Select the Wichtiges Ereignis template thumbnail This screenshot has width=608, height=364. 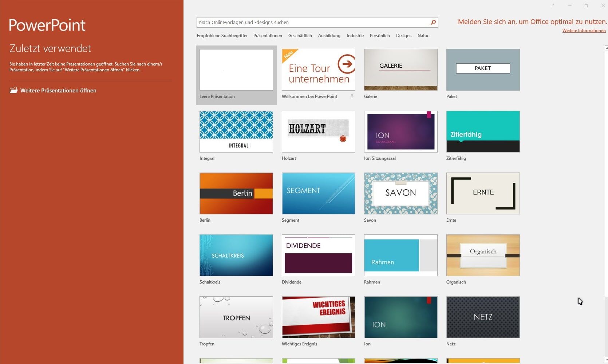coord(319,317)
